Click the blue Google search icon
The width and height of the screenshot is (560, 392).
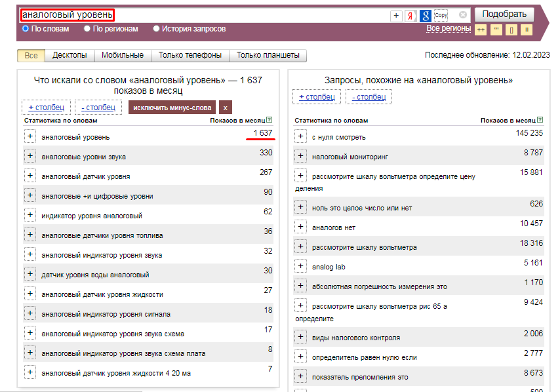(426, 16)
